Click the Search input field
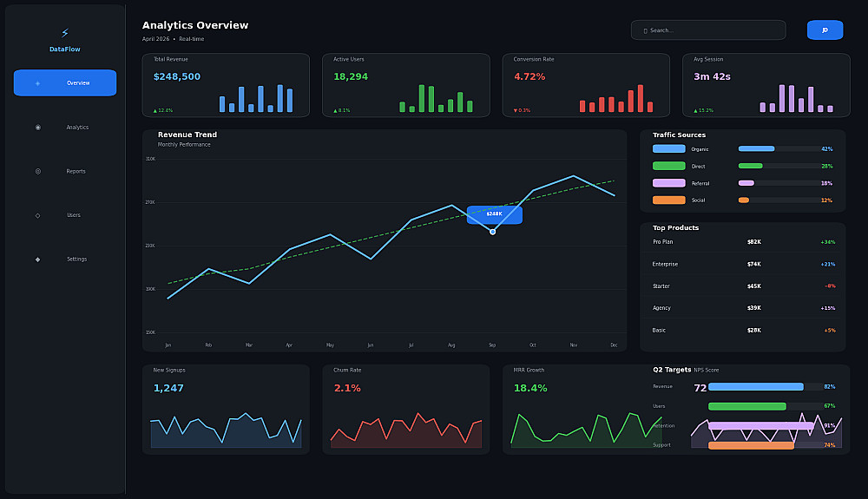The height and width of the screenshot is (499, 868). click(708, 30)
